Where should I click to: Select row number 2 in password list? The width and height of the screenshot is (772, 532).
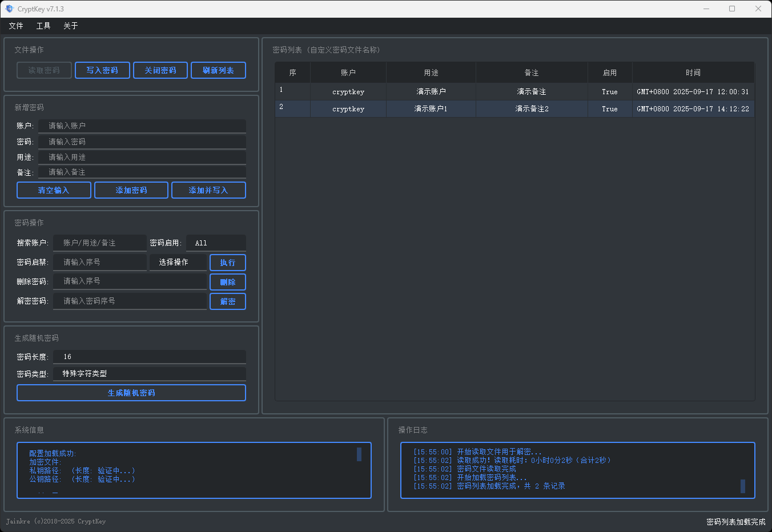[292, 108]
